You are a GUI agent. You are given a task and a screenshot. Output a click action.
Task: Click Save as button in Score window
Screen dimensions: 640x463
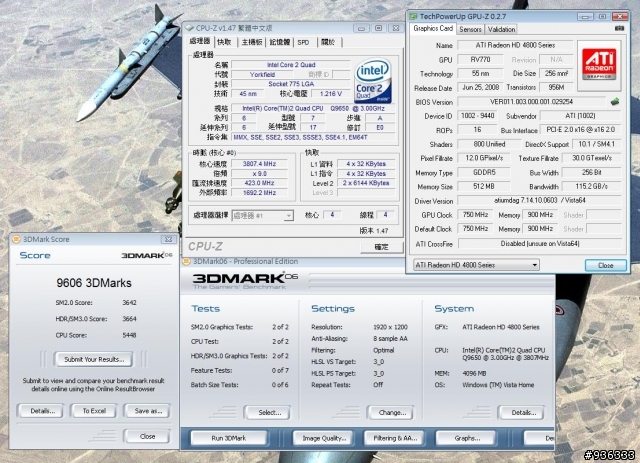(148, 411)
